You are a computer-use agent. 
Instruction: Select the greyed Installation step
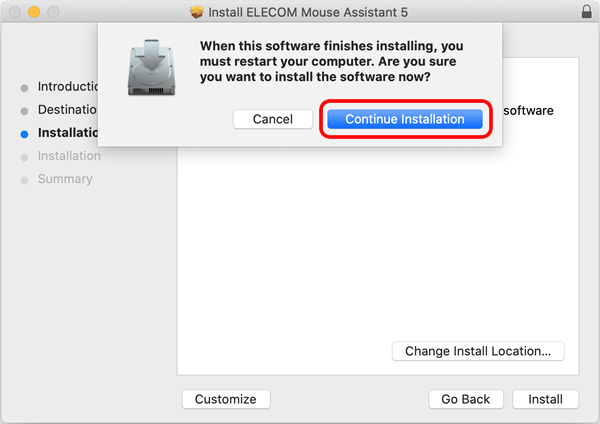[x=69, y=156]
